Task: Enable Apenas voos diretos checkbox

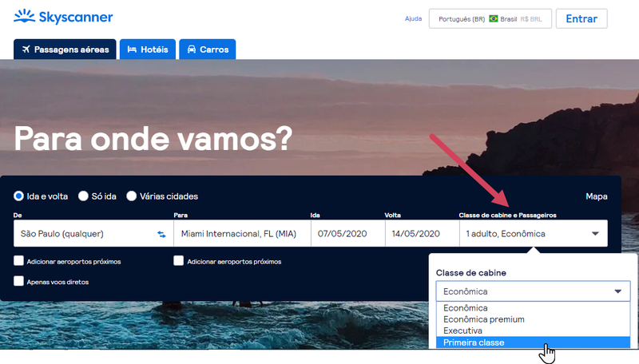Action: coord(18,281)
